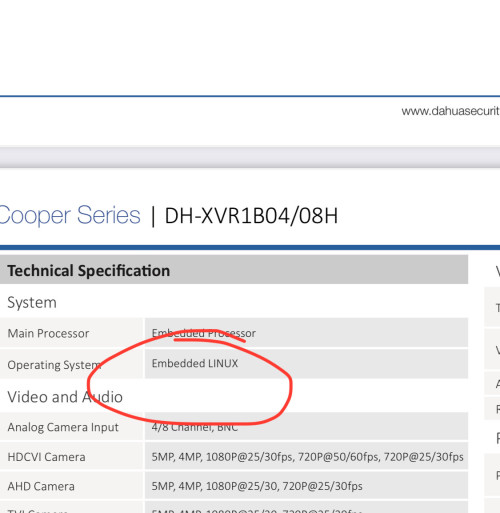Screen dimensions: 500x513
Task: Select the System section heading
Action: [x=32, y=302]
